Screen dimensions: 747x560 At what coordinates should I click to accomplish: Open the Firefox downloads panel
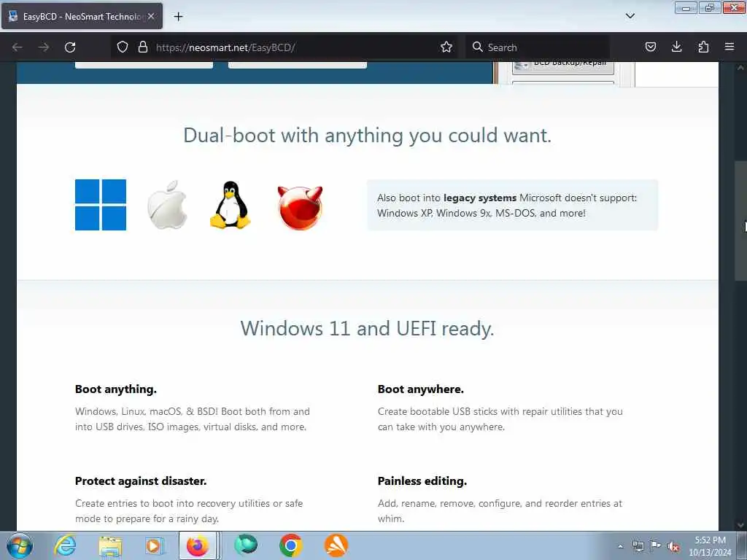click(x=676, y=47)
